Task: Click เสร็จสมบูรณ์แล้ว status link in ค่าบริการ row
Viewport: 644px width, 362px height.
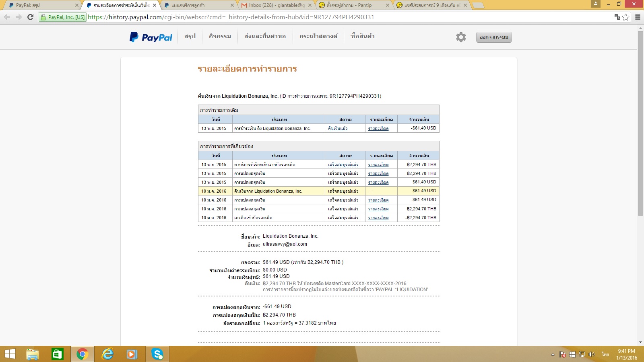Action: [x=343, y=165]
